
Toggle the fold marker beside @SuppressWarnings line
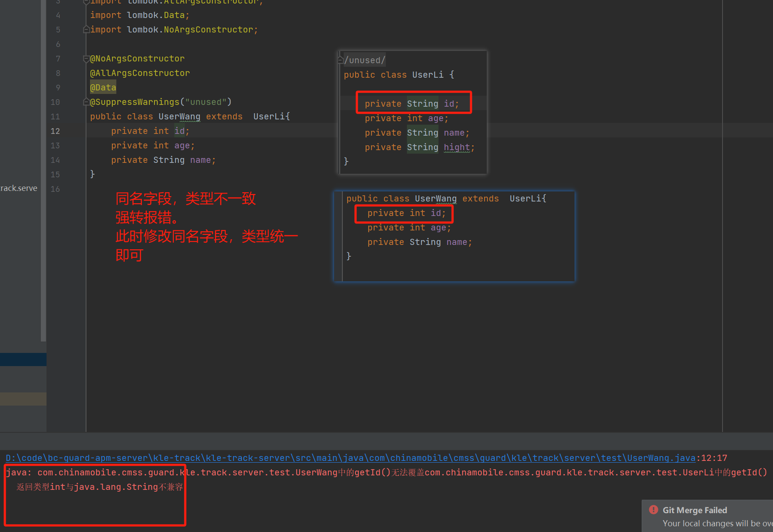[86, 102]
